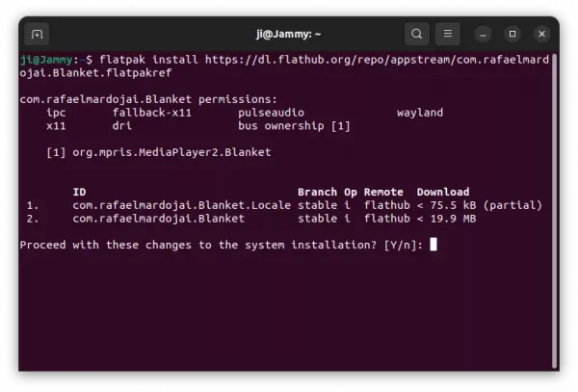This screenshot has height=392, width=578.
Task: Click 'ojai.Blanket.flatpakref' wrapped line
Action: 95,73
